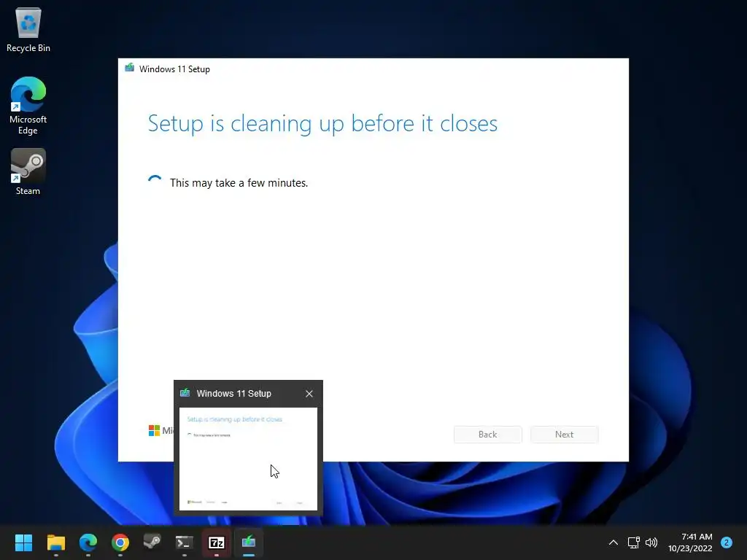The width and height of the screenshot is (747, 560).
Task: Open the clock showing 7:41 AM
Action: coord(690,542)
